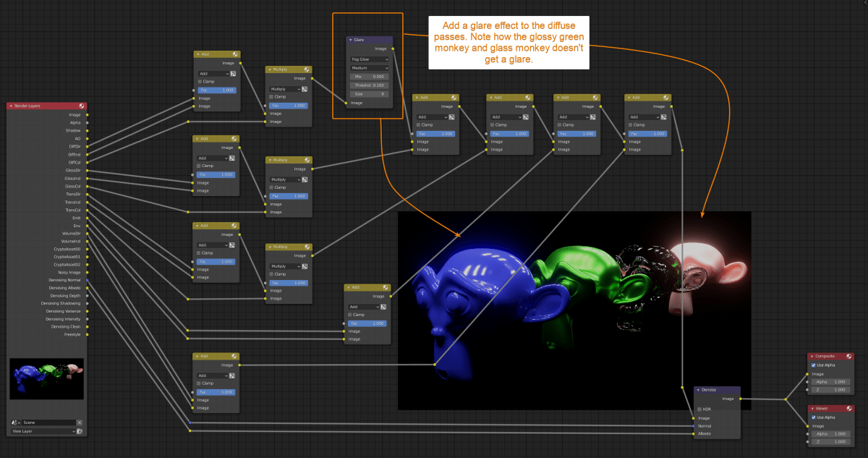868x458 pixels.
Task: Click the CryptoAsset00 output label
Action: (67, 248)
